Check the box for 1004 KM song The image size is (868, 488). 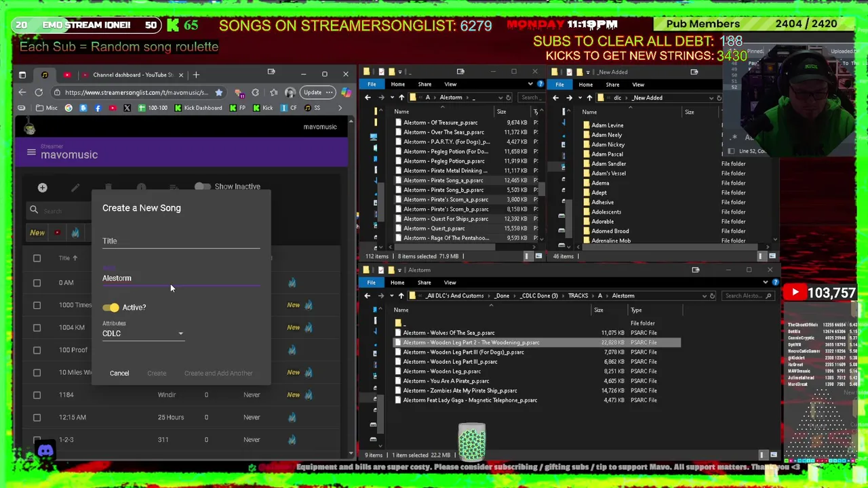tap(37, 327)
